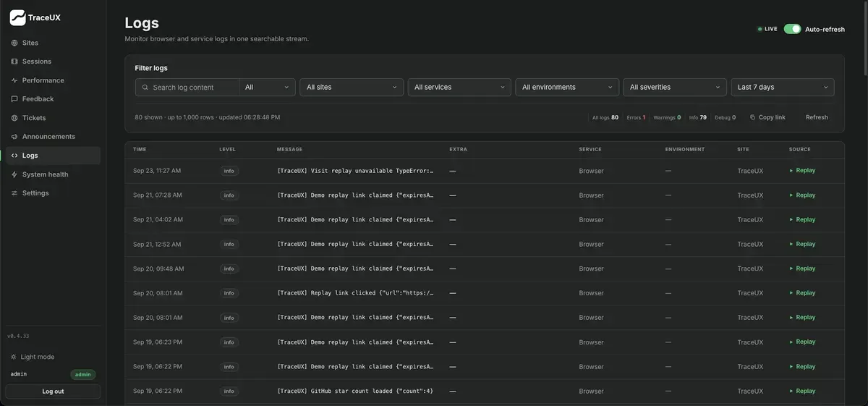Click the Replay play icon for Sep 21, 07:28 AM
Image resolution: width=868 pixels, height=406 pixels.
(791, 195)
